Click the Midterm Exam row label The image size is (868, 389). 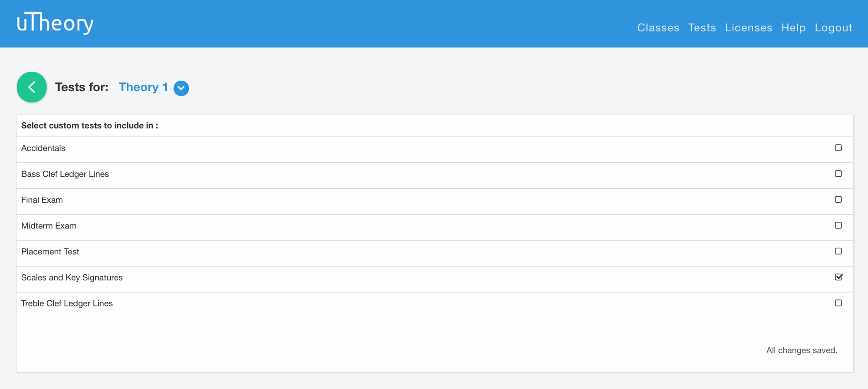(49, 226)
